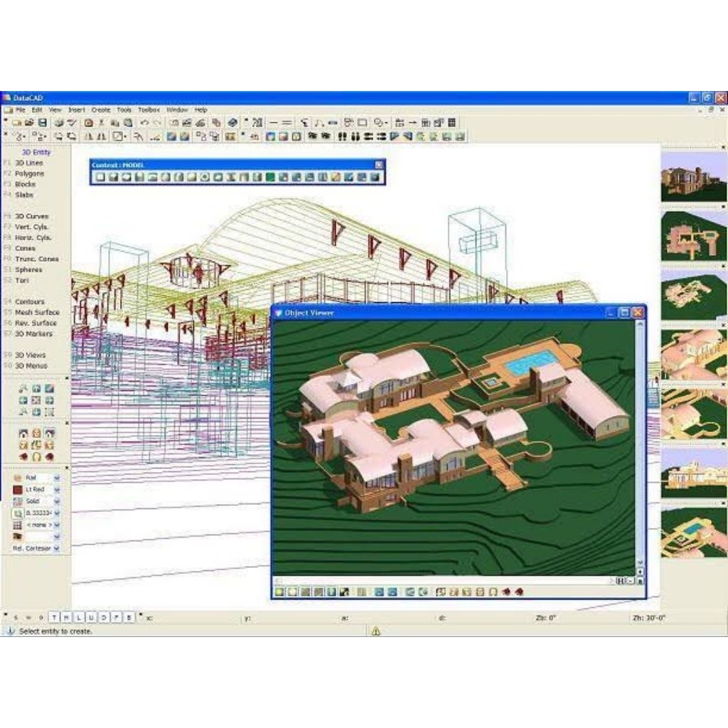The height and width of the screenshot is (728, 728).
Task: Click the grid calculator icon ending the top toolbar
Action: tap(451, 122)
